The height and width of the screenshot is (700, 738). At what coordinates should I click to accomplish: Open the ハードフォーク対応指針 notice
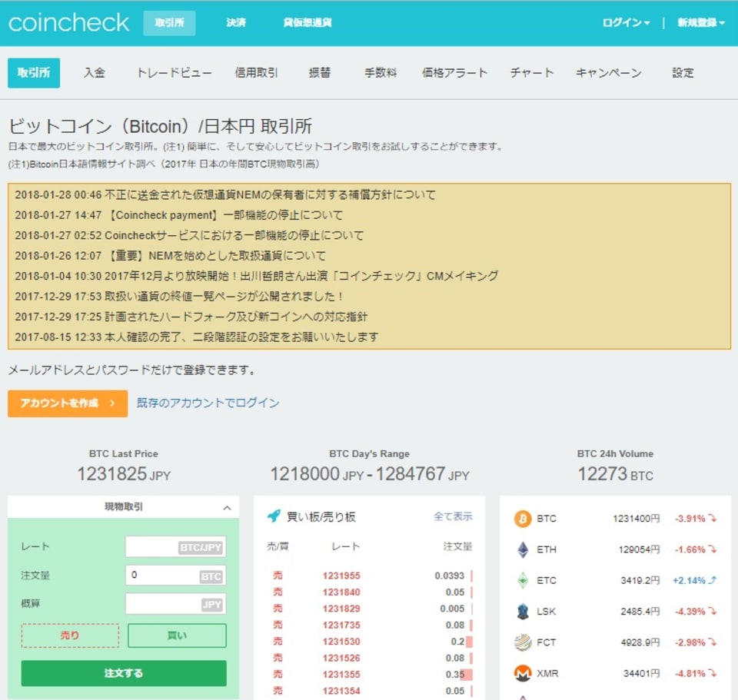[191, 317]
